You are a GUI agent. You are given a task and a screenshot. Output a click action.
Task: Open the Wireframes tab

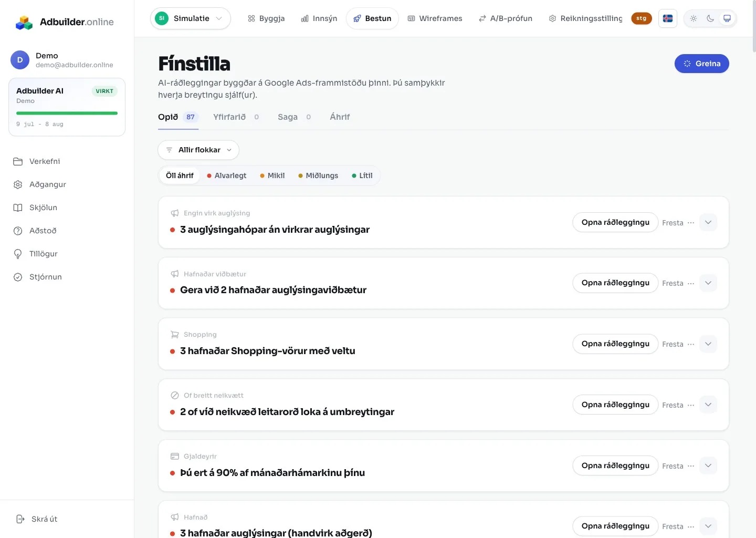click(435, 18)
